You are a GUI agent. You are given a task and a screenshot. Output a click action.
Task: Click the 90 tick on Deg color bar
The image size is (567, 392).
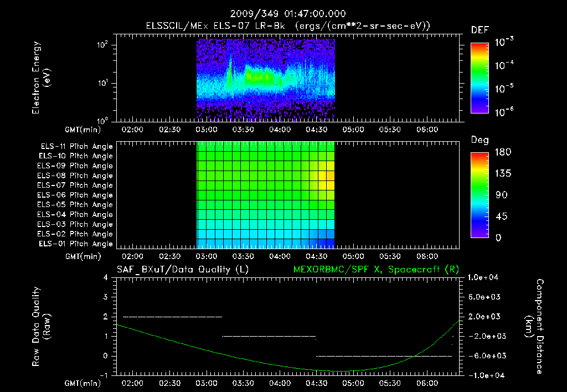coord(501,195)
